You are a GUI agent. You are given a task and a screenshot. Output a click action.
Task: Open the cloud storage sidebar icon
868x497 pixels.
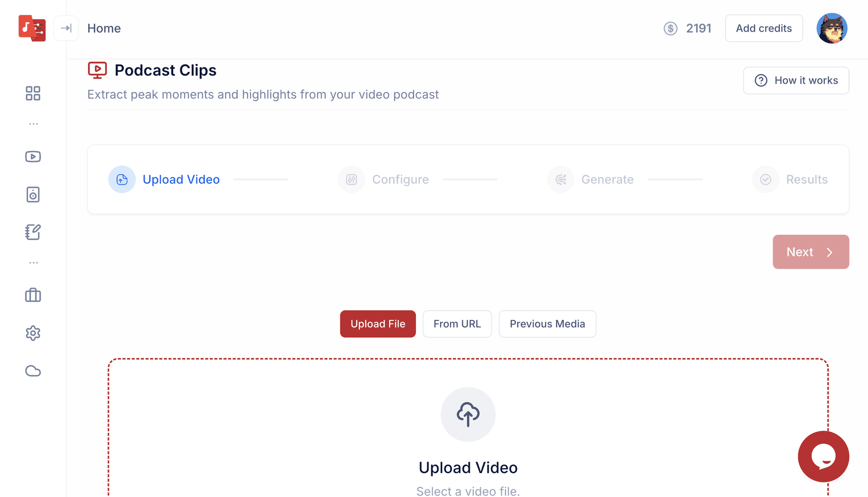(33, 371)
